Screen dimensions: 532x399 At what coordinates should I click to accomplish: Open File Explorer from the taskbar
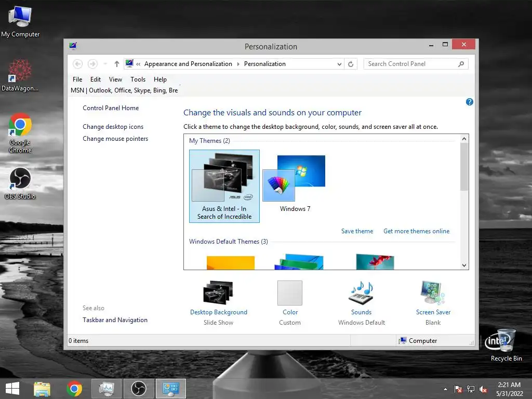pos(42,389)
